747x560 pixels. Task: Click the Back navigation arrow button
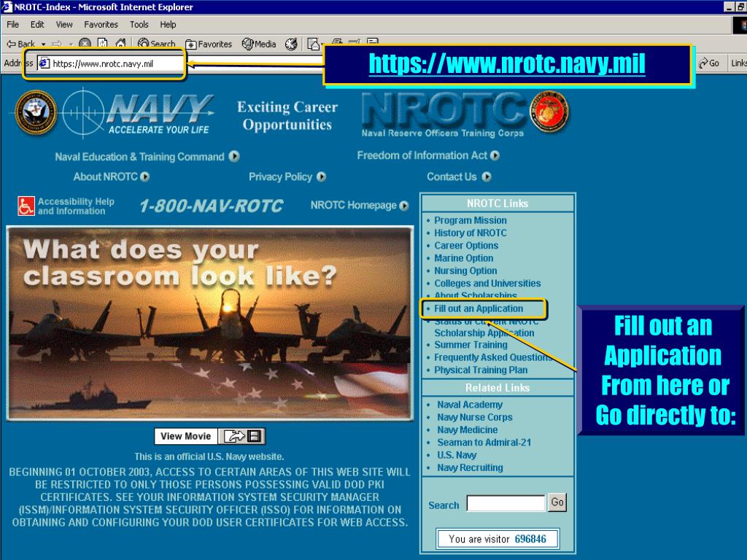pos(20,44)
